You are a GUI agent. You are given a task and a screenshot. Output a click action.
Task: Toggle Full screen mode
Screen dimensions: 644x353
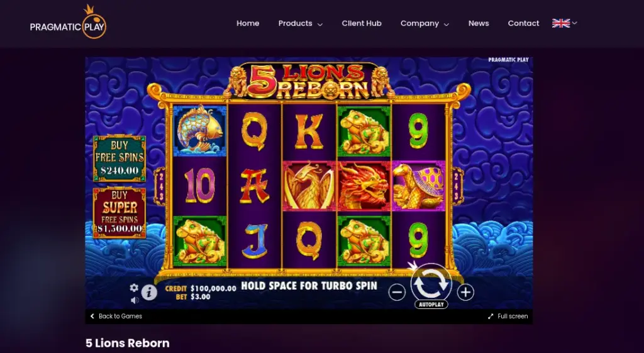[508, 316]
